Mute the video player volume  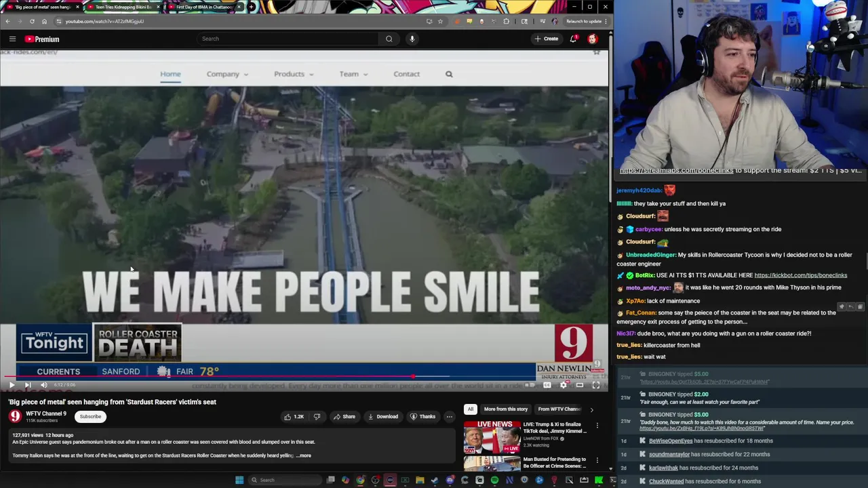point(43,385)
